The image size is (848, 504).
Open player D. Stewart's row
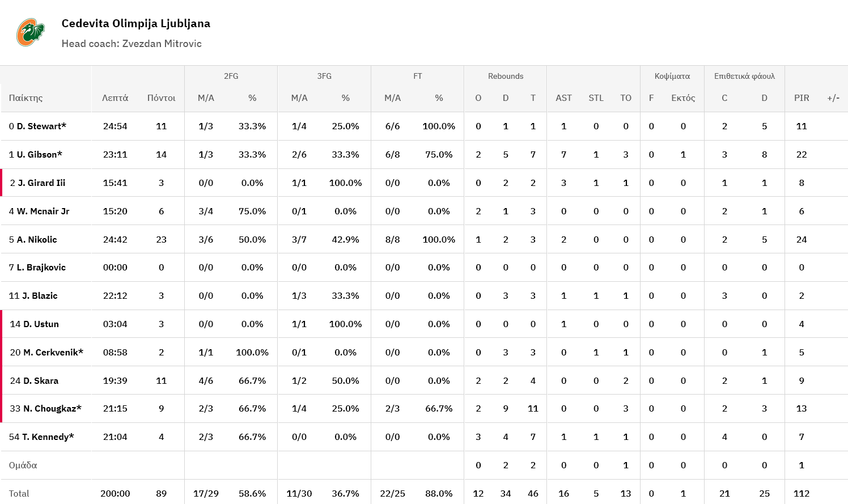point(41,126)
